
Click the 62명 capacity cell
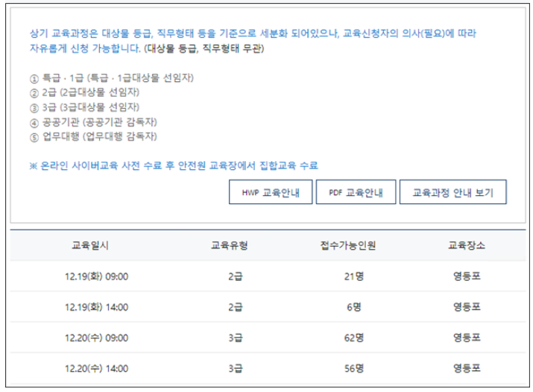pyautogui.click(x=354, y=338)
